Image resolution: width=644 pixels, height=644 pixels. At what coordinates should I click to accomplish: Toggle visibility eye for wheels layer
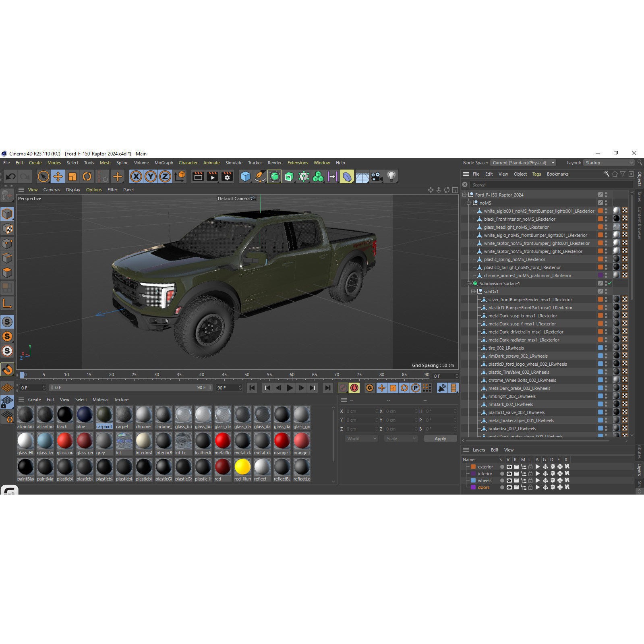[509, 480]
